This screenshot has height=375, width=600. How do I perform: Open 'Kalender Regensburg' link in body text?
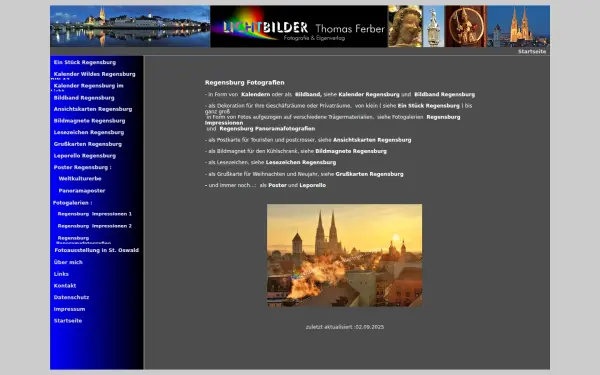[x=369, y=95]
